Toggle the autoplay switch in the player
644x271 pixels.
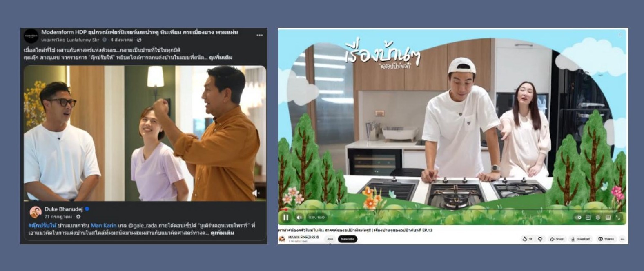pyautogui.click(x=578, y=218)
